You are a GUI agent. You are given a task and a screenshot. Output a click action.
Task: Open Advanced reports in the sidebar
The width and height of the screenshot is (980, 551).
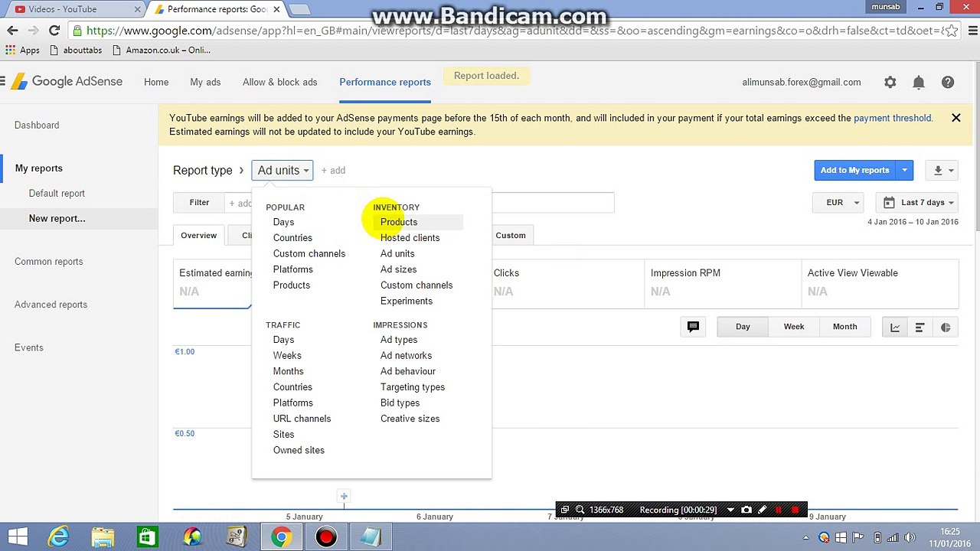(51, 305)
